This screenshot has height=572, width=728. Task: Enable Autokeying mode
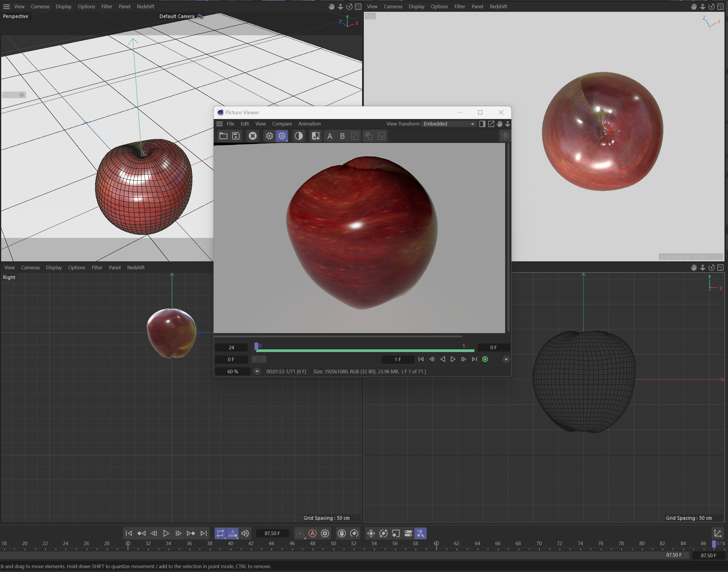point(312,533)
